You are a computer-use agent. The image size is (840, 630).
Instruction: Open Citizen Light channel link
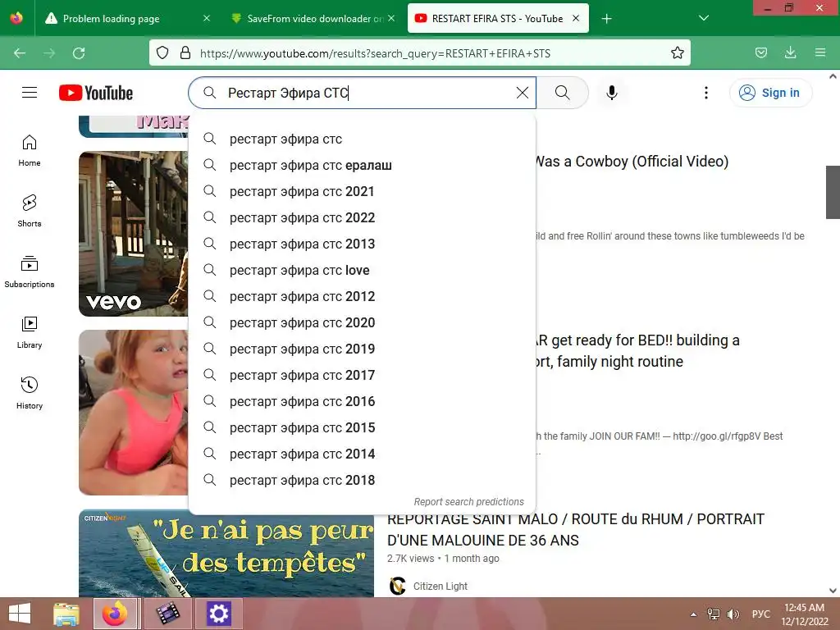(441, 586)
